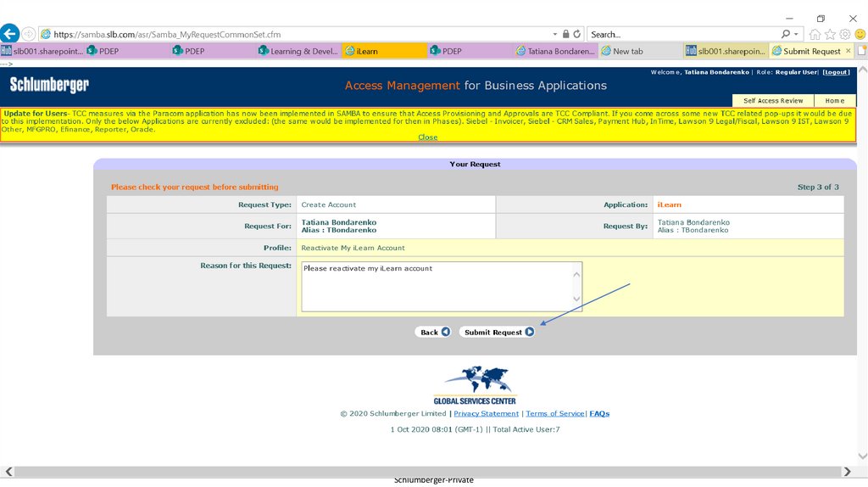Click the Back button
The height and width of the screenshot is (487, 868).
coord(433,332)
